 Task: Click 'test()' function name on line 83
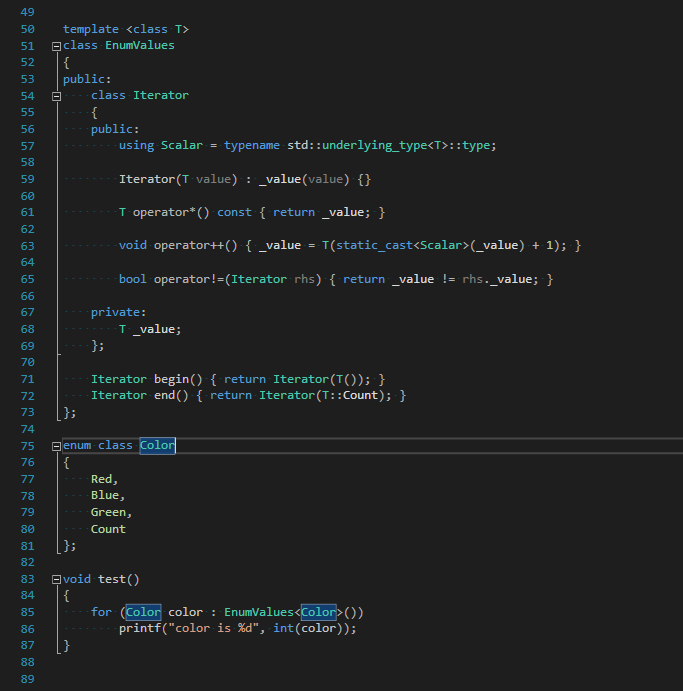(x=119, y=579)
